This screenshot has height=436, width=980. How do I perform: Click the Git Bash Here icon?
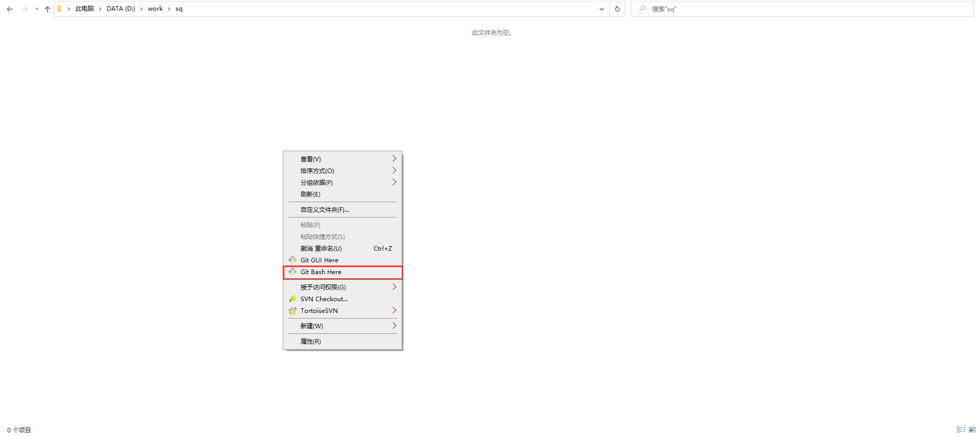click(x=292, y=272)
